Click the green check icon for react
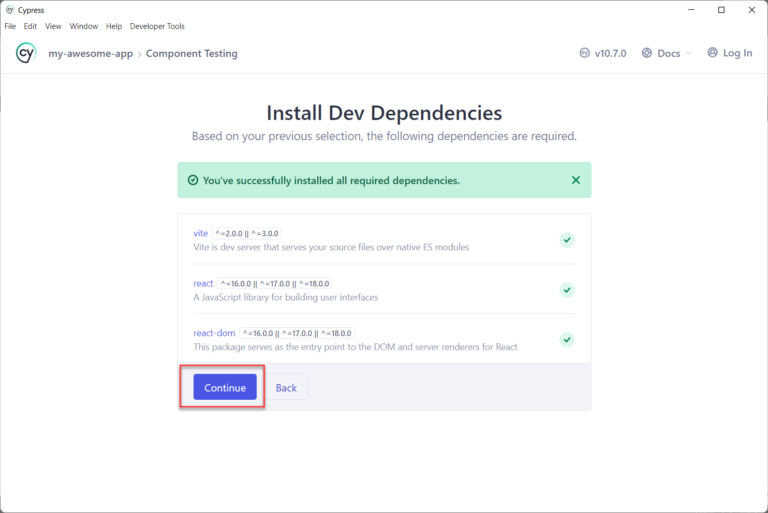Image resolution: width=768 pixels, height=513 pixels. point(567,290)
